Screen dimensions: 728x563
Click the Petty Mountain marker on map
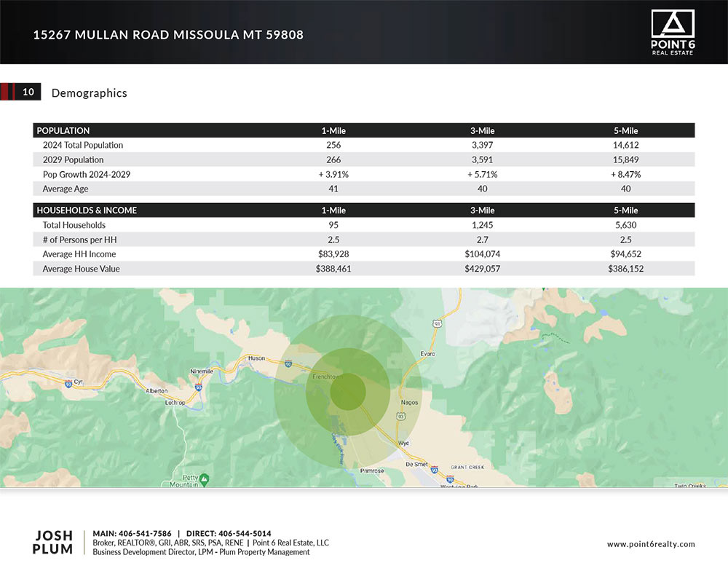point(205,479)
